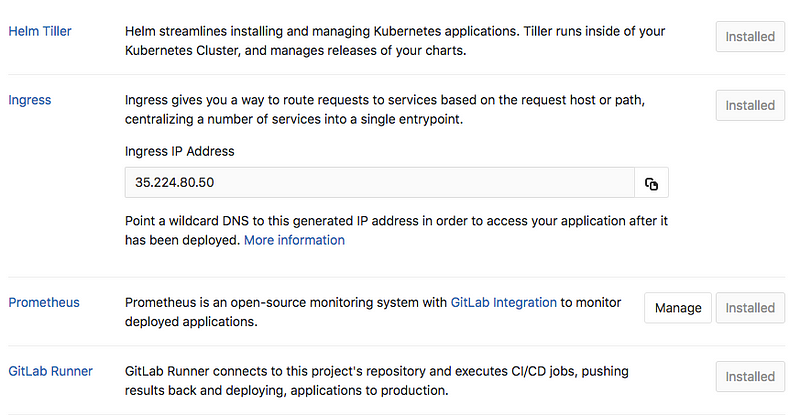Click 'Prometheus is an open-source monitoring' text
Screen dimensions: 800x415
point(373,312)
